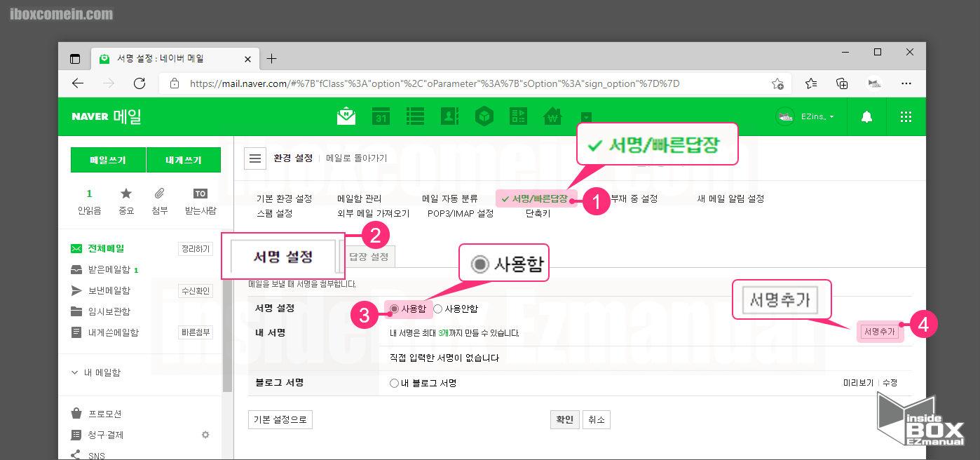Open Naver Calendar from the top icon bar

coord(379,116)
